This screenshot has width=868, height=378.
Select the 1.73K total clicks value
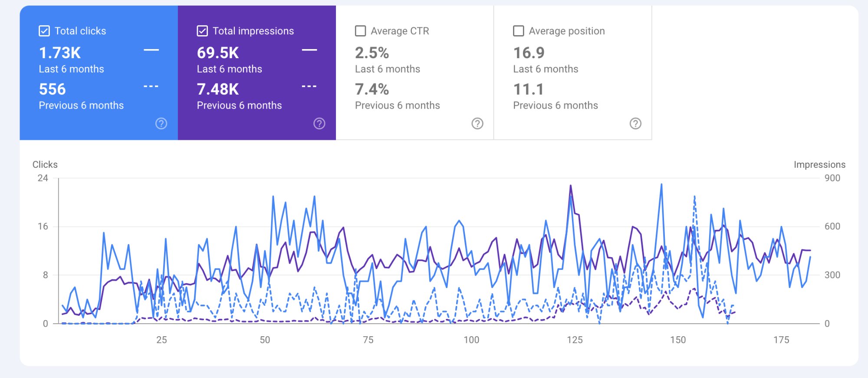point(60,53)
